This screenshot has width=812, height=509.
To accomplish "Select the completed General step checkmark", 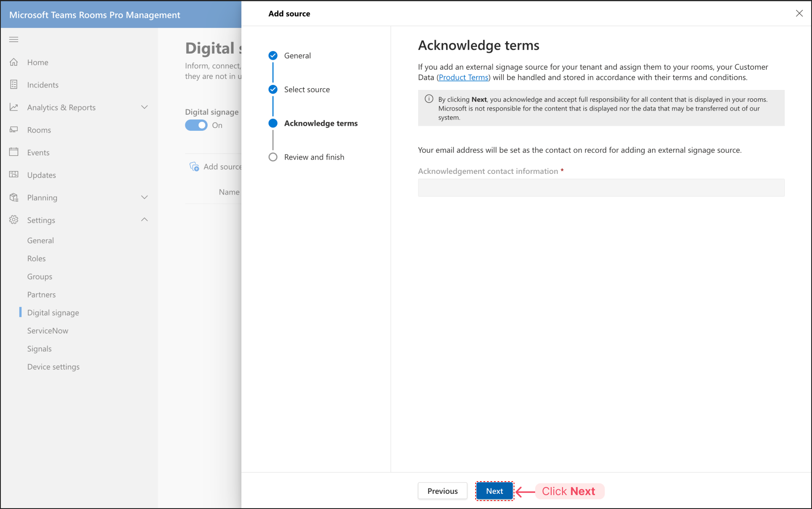I will click(x=273, y=56).
